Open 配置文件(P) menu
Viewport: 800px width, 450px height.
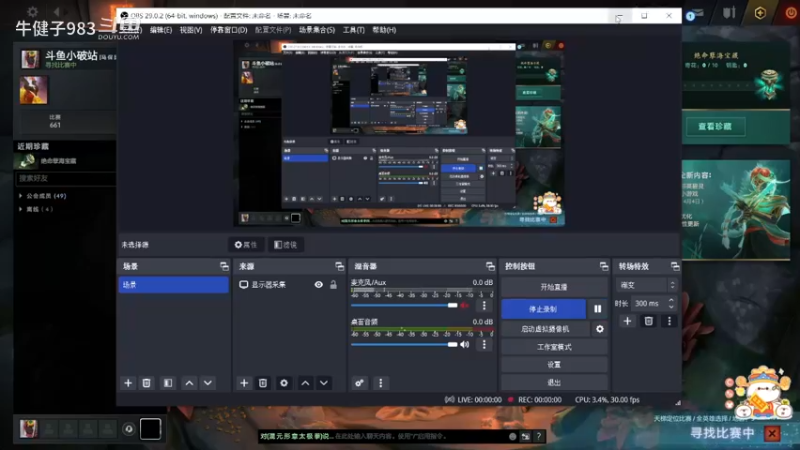[x=273, y=30]
